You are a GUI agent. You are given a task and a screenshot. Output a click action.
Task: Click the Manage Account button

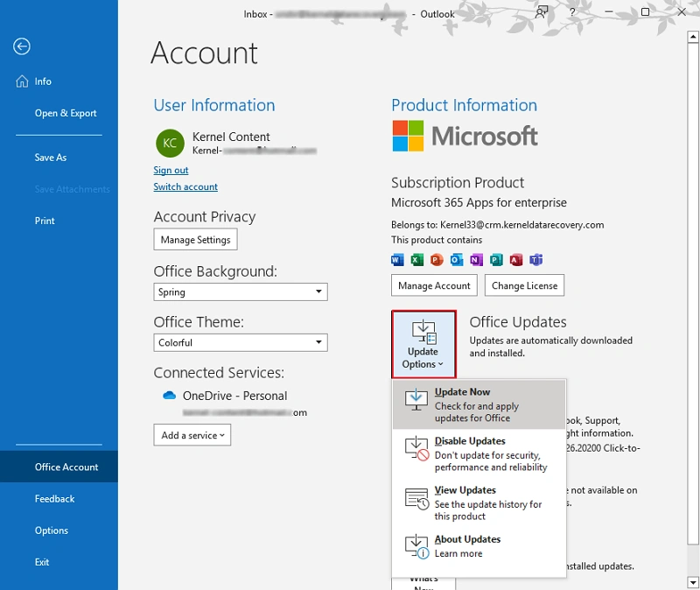(434, 285)
